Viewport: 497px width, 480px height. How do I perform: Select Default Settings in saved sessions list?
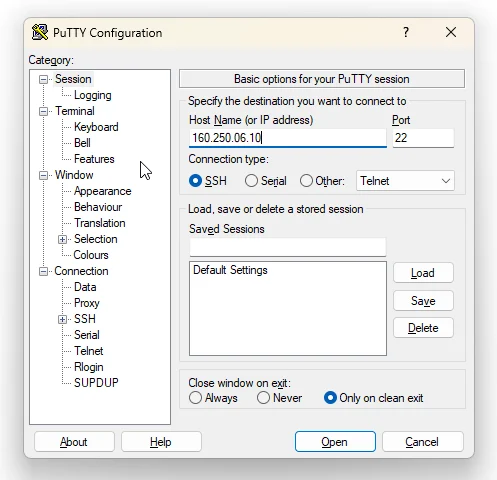click(x=230, y=270)
